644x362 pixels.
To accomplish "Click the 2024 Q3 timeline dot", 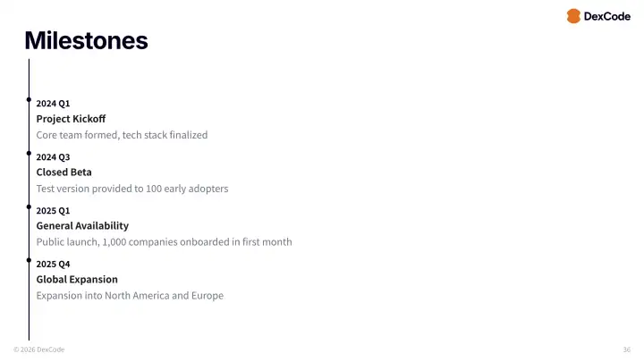I will pos(30,153).
